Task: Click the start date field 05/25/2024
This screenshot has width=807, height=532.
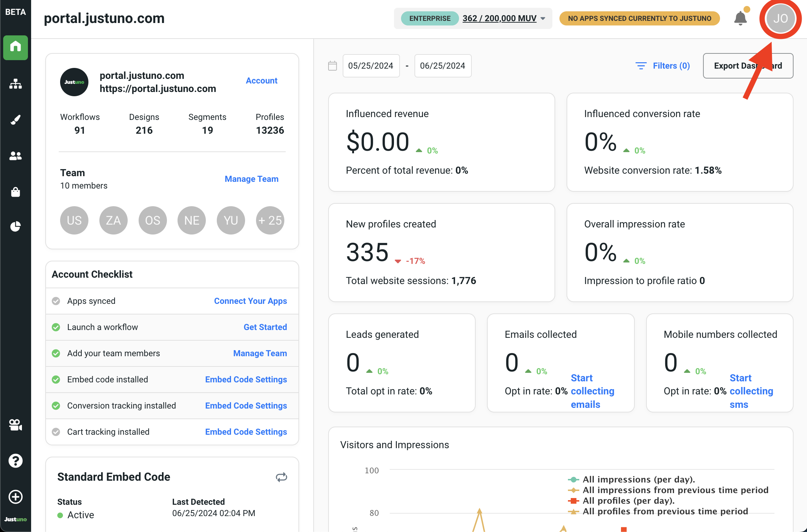Action: (371, 66)
